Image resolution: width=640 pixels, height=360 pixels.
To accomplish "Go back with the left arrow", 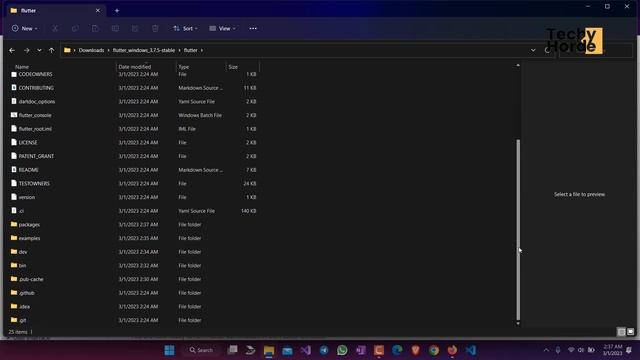I will (12, 50).
